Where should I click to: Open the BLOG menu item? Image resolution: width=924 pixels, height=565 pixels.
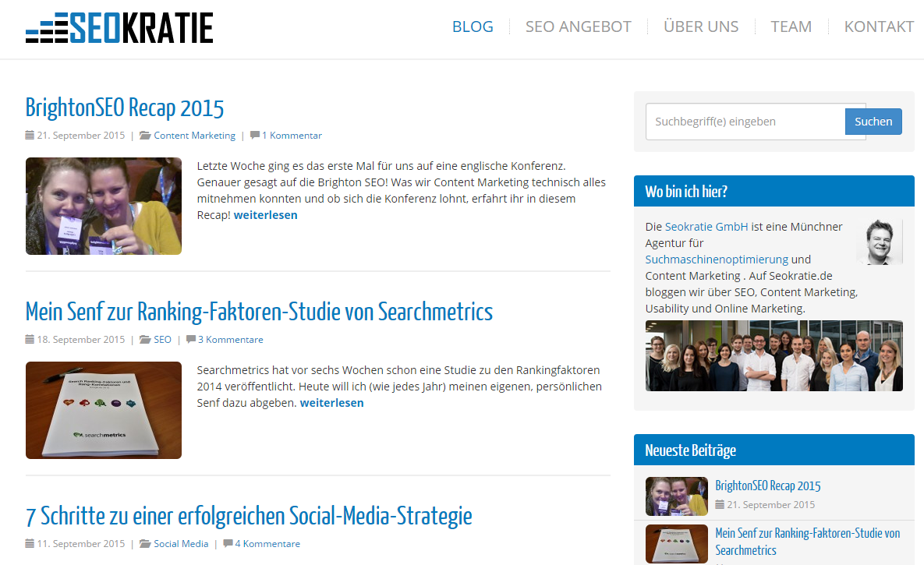[473, 26]
